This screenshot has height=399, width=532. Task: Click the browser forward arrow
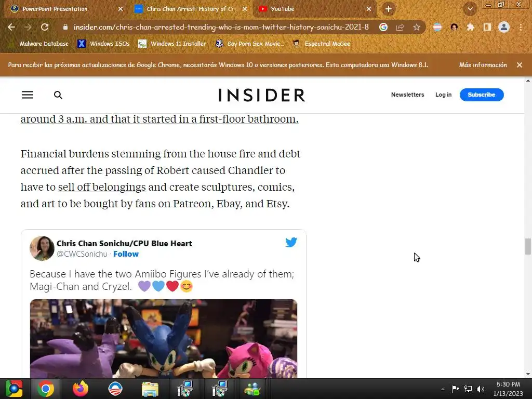28,27
